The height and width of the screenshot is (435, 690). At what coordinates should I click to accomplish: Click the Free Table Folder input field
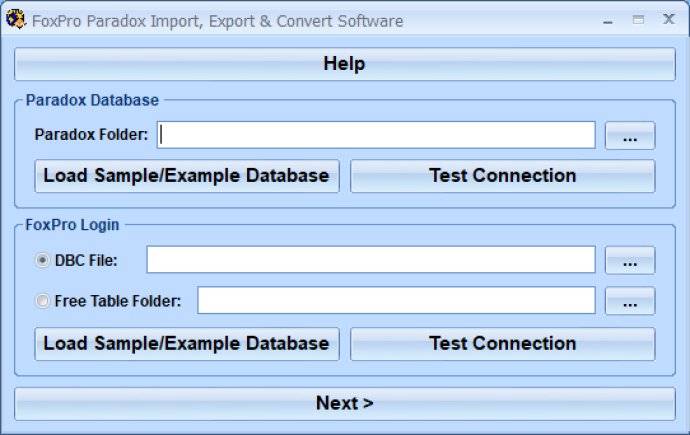[396, 300]
